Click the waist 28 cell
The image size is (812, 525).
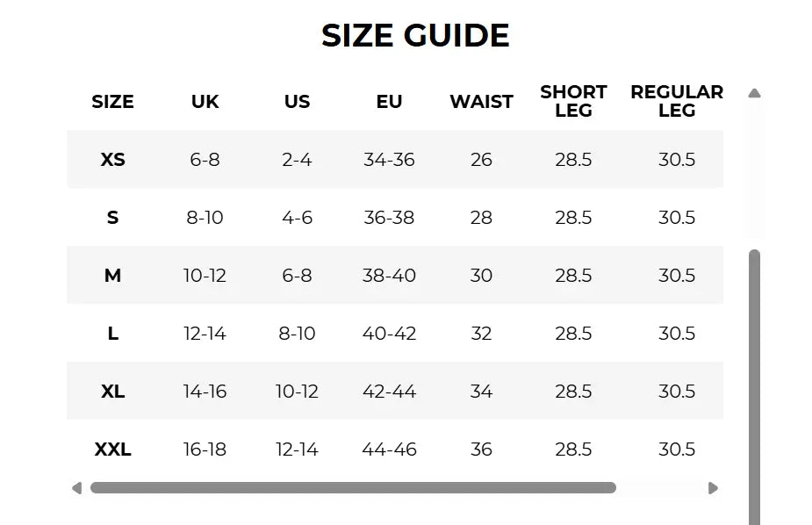[x=481, y=218]
